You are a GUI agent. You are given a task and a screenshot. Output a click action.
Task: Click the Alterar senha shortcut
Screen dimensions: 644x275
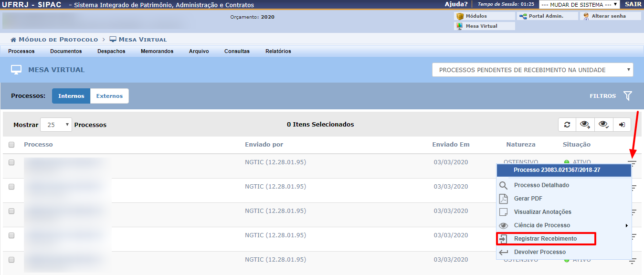click(x=610, y=16)
